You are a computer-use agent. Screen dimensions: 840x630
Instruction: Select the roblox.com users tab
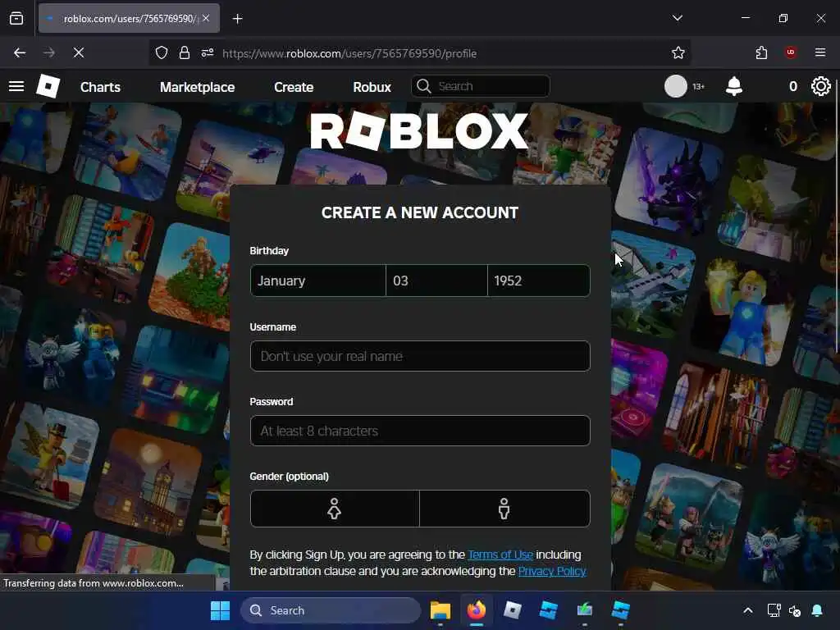129,19
